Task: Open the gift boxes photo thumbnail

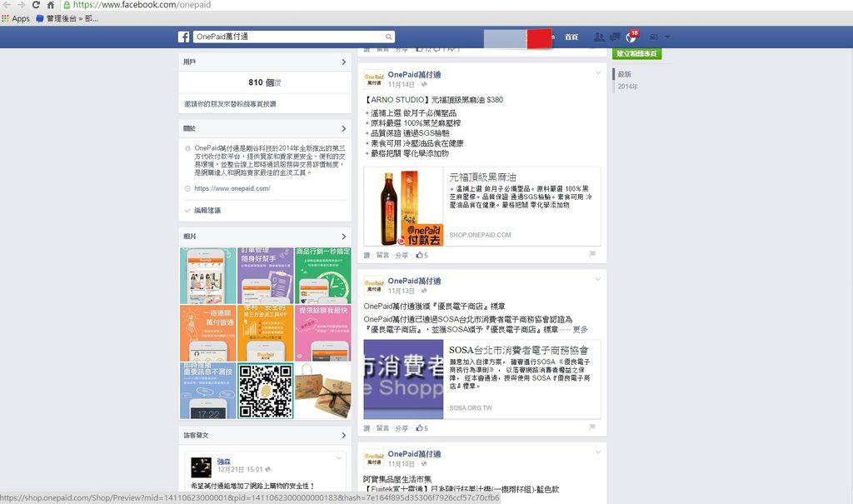Action: click(x=323, y=391)
